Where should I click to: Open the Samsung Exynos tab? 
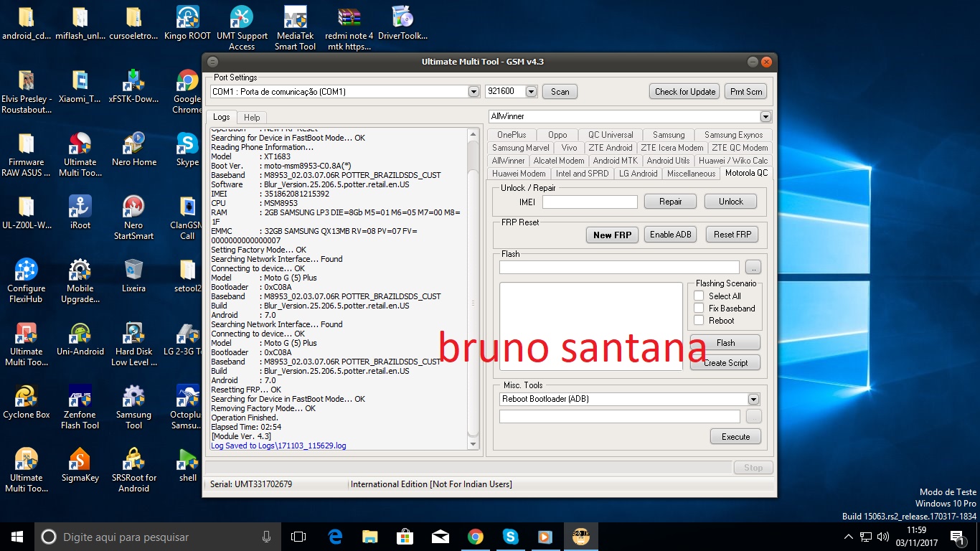[x=733, y=135]
